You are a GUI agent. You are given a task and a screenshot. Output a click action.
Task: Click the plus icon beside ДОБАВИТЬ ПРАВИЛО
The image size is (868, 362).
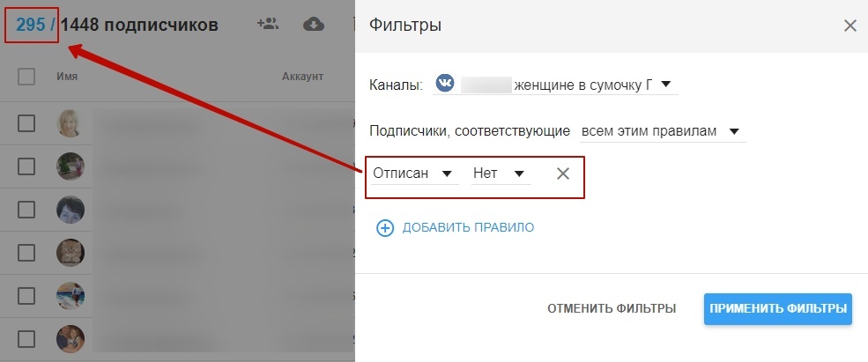[385, 227]
